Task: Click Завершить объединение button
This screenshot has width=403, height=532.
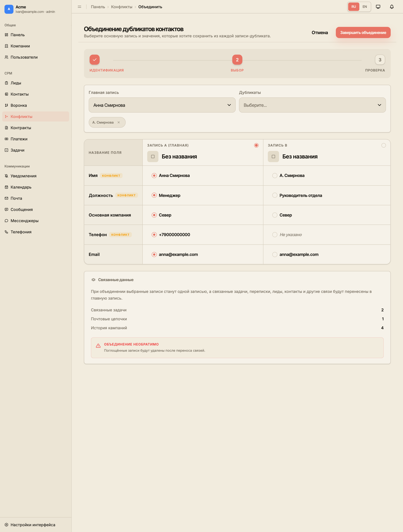Action: tap(363, 32)
